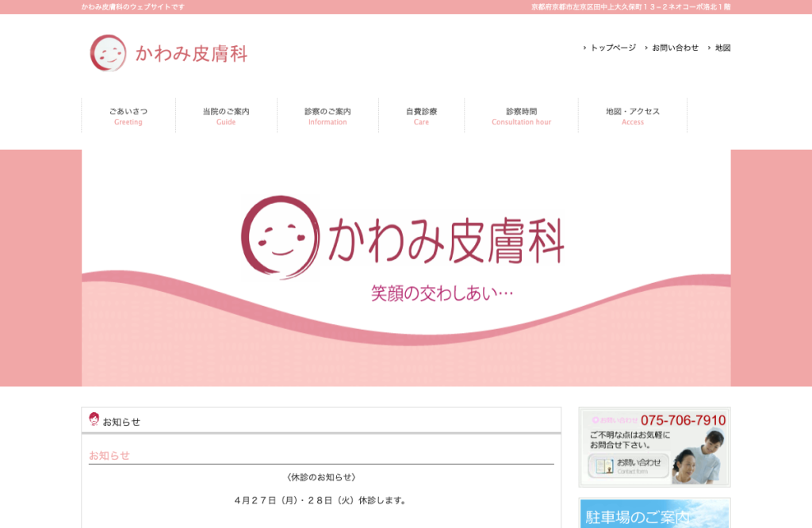Viewport: 812px width, 528px height.
Task: Click かわみ皮膚科のウェブサイトです top bar text
Action: tap(133, 7)
